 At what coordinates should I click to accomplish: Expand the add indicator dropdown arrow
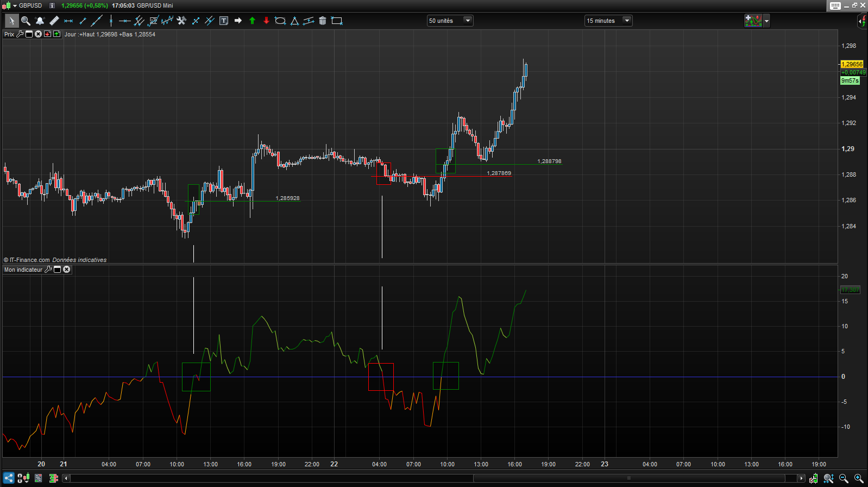766,21
